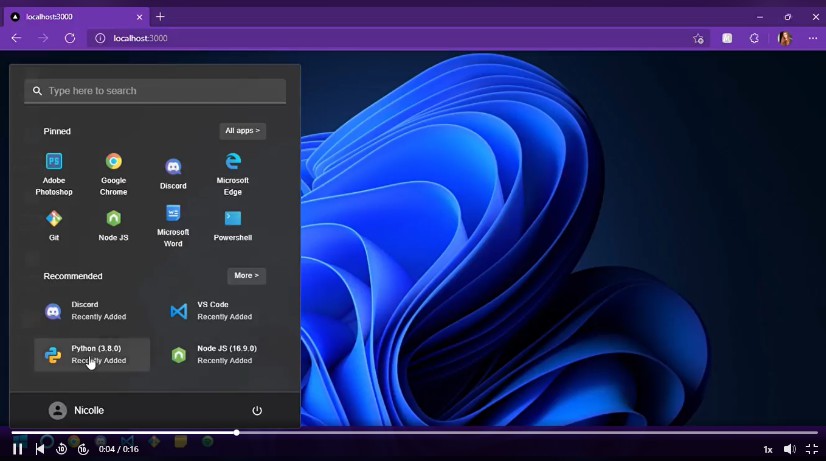Screen dimensions: 826x461
Task: Exit fullscreen video mode
Action: pos(811,450)
